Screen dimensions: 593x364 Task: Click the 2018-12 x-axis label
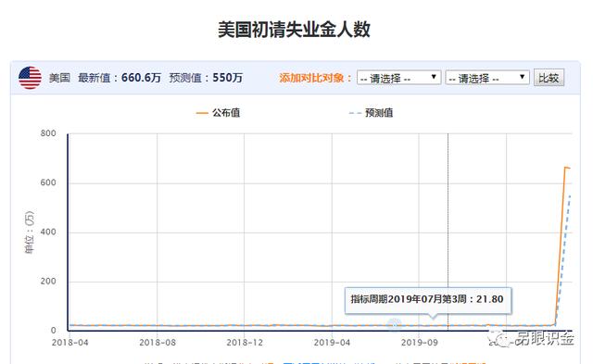(245, 343)
